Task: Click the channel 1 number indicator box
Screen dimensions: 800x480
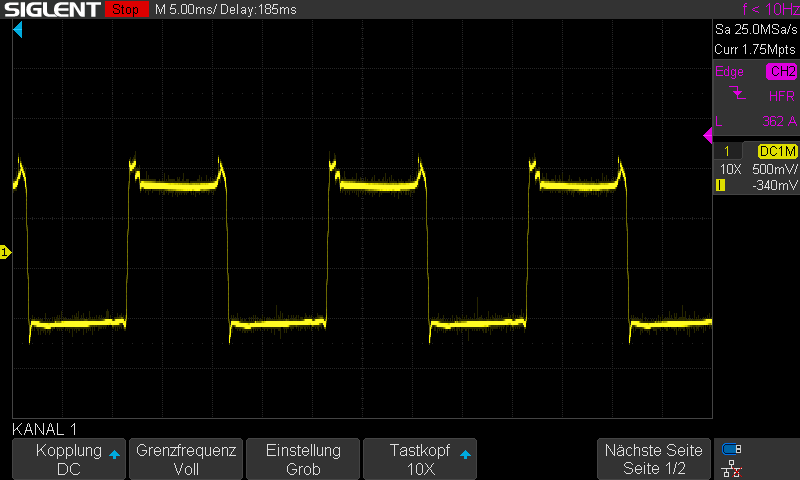Action: (727, 151)
